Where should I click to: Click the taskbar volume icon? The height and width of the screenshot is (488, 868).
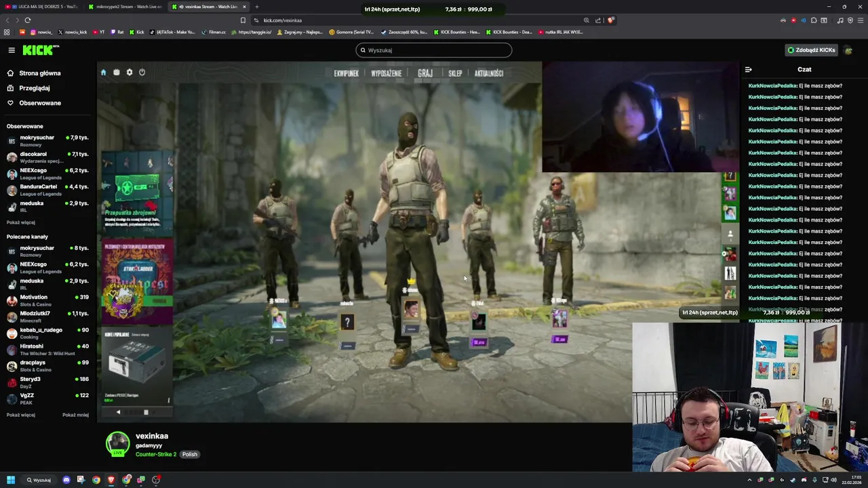[834, 480]
